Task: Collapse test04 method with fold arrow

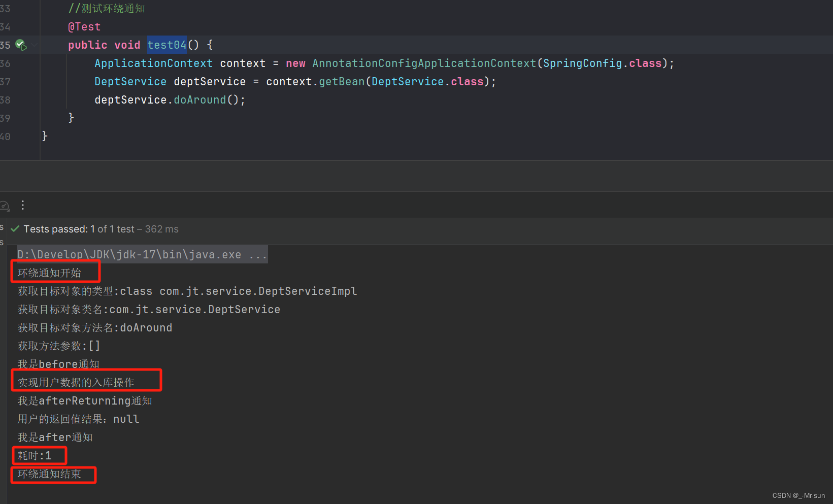Action: pos(35,45)
